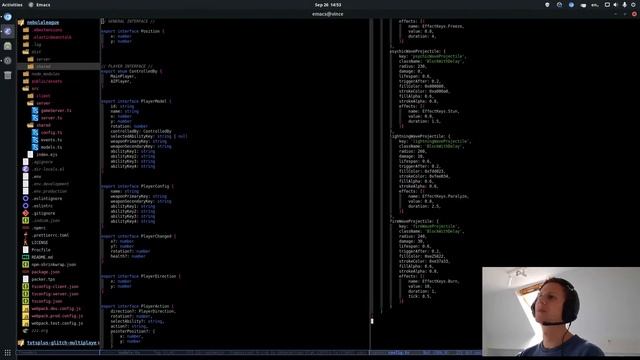Select the highlighted shared folder under dist
This screenshot has height=360, width=640.
(x=58, y=67)
